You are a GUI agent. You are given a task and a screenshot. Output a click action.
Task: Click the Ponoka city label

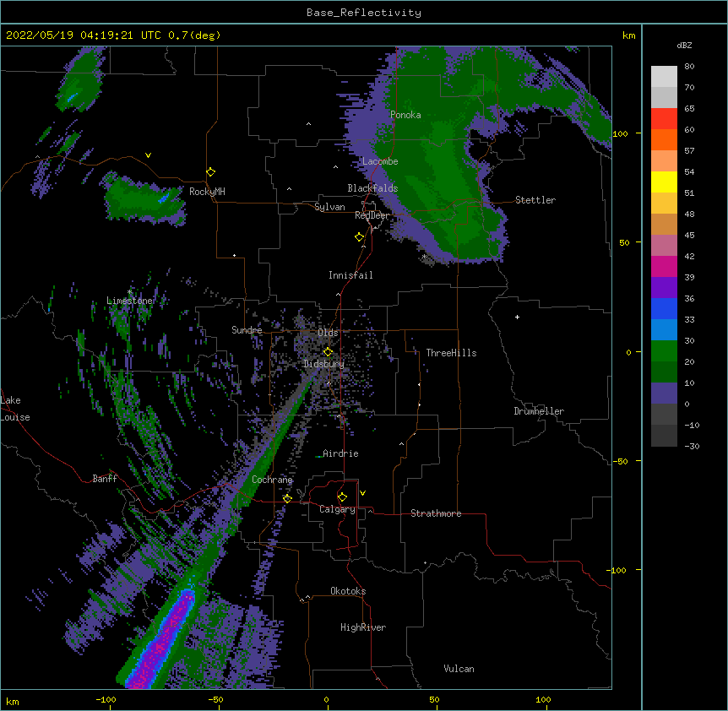click(405, 115)
